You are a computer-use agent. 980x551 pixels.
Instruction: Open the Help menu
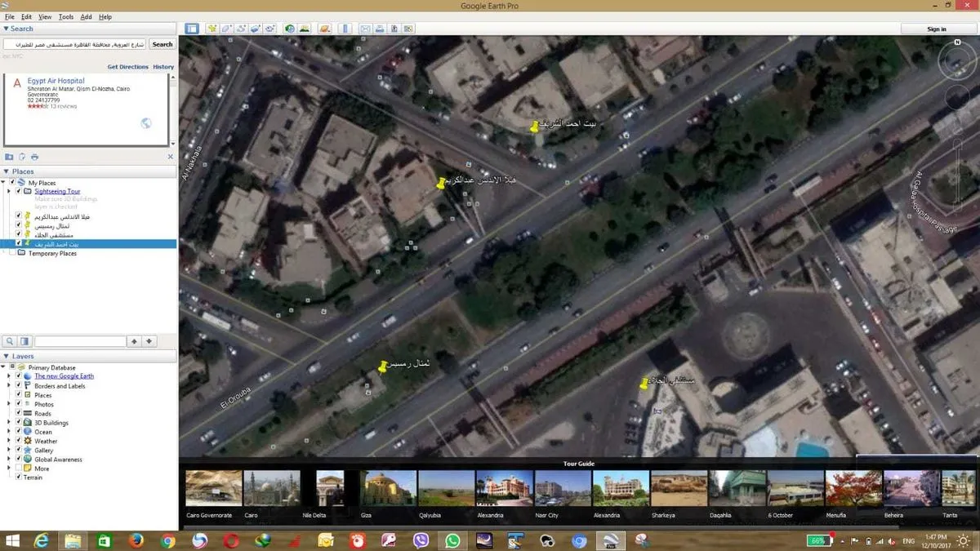coord(105,16)
